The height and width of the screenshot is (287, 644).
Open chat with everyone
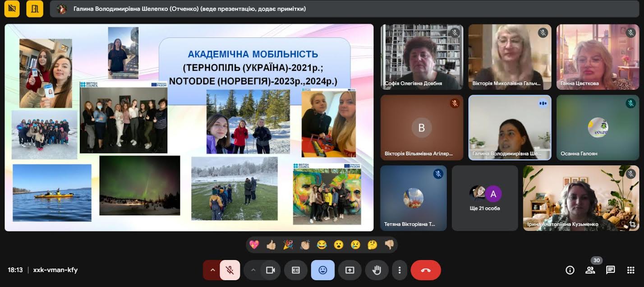[x=611, y=270]
